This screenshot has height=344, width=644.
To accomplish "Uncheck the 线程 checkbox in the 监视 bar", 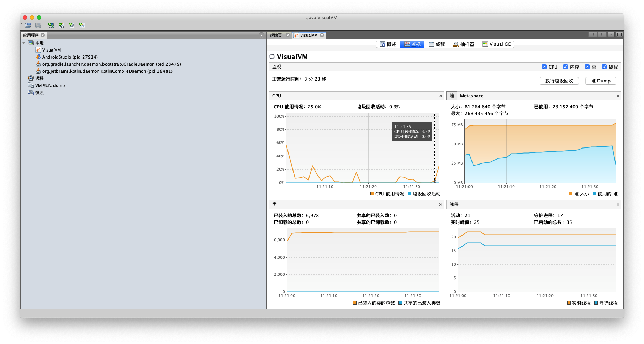I will (604, 67).
